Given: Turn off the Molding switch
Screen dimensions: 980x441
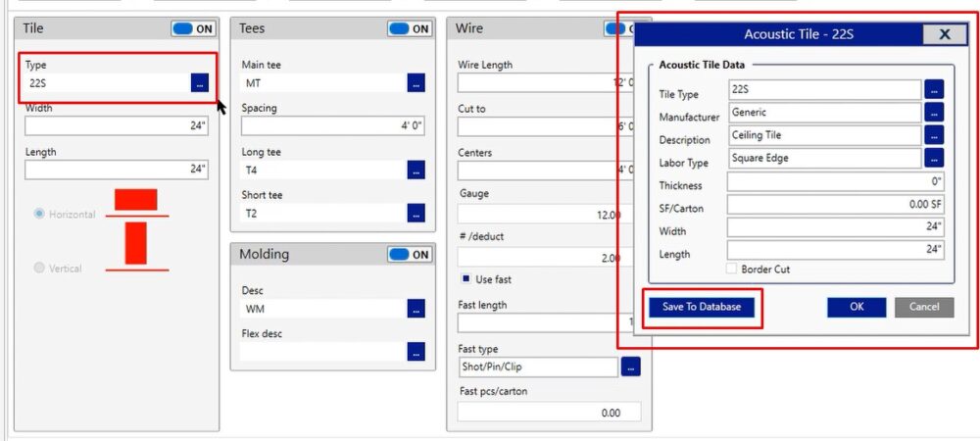Looking at the screenshot, I should point(410,255).
